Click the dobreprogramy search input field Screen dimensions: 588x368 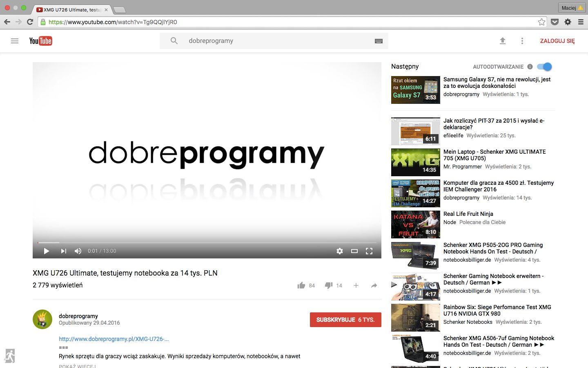tap(278, 41)
